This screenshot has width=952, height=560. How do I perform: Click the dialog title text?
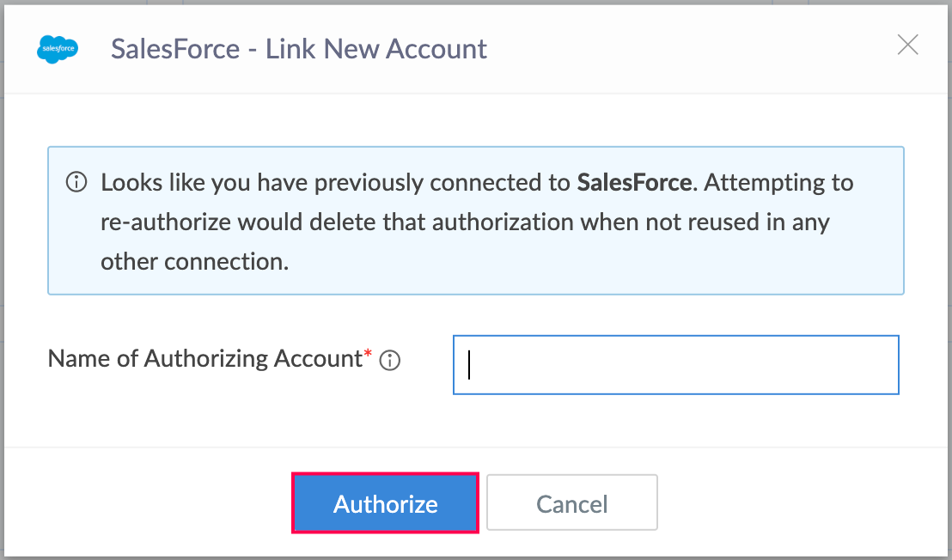pos(298,49)
